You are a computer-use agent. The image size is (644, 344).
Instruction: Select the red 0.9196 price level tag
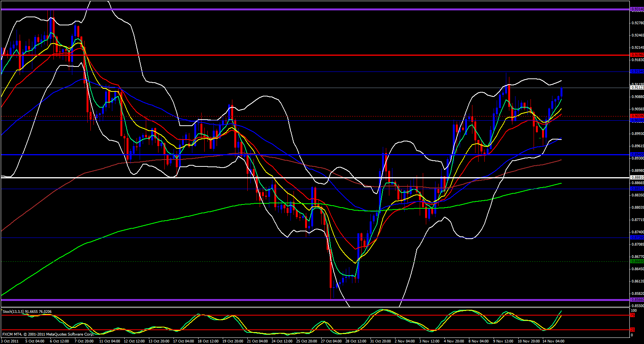pyautogui.click(x=637, y=55)
